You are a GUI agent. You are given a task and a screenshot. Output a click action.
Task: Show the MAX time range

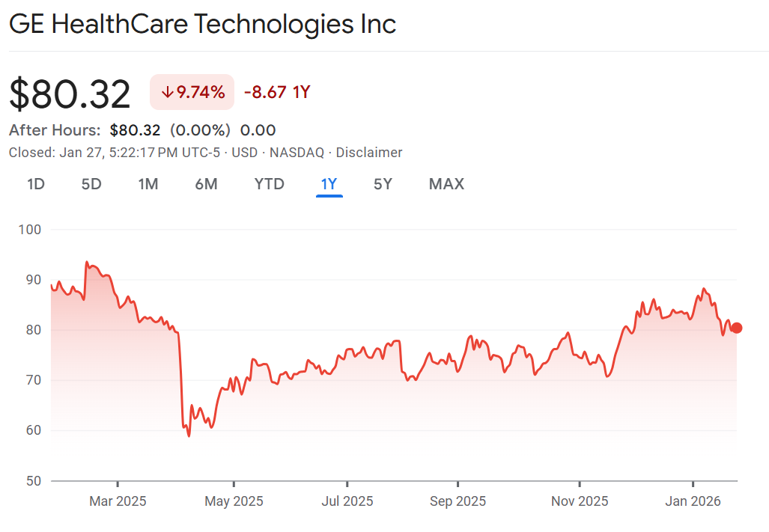coord(446,184)
